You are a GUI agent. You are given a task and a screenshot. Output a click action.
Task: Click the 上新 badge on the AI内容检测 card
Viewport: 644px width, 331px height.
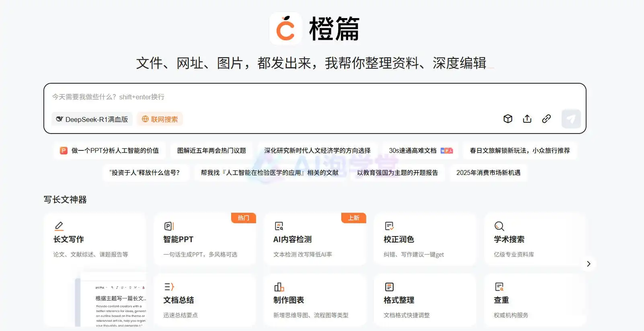354,218
